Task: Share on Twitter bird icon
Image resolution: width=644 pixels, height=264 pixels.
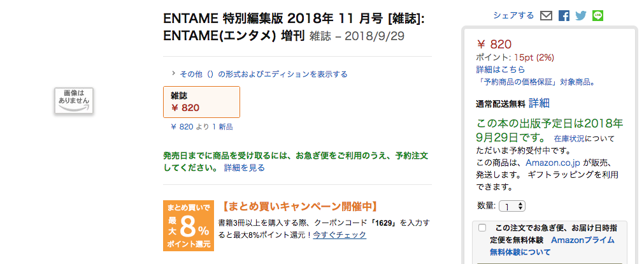Action: coord(581,16)
